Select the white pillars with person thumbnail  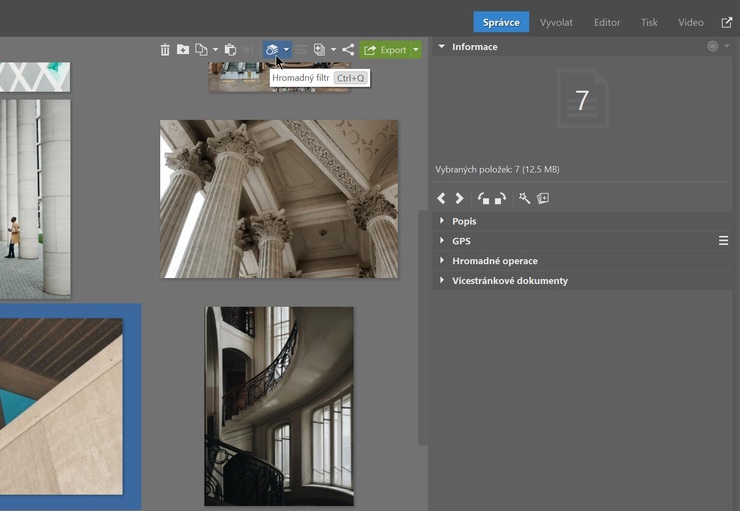(35, 199)
